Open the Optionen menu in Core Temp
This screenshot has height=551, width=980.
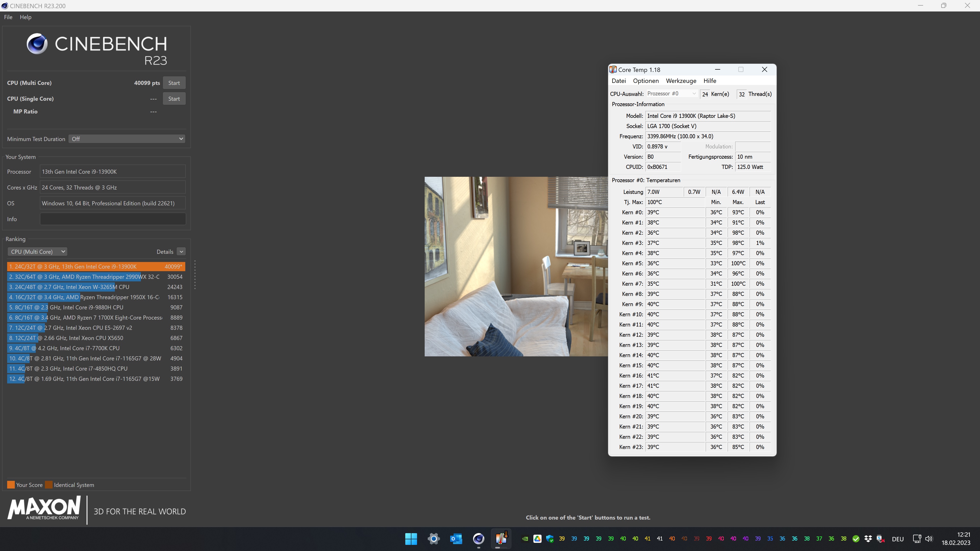646,81
